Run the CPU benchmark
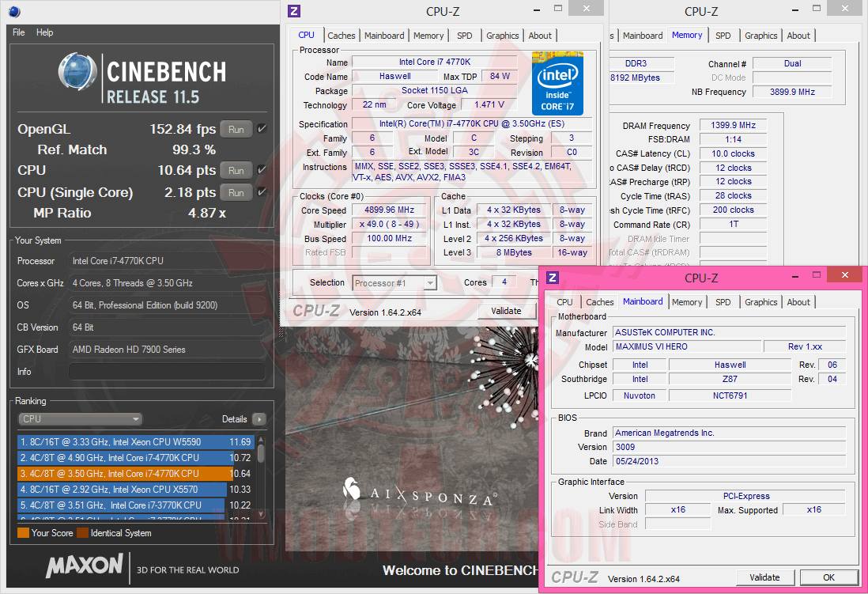This screenshot has height=594, width=868. (x=236, y=170)
